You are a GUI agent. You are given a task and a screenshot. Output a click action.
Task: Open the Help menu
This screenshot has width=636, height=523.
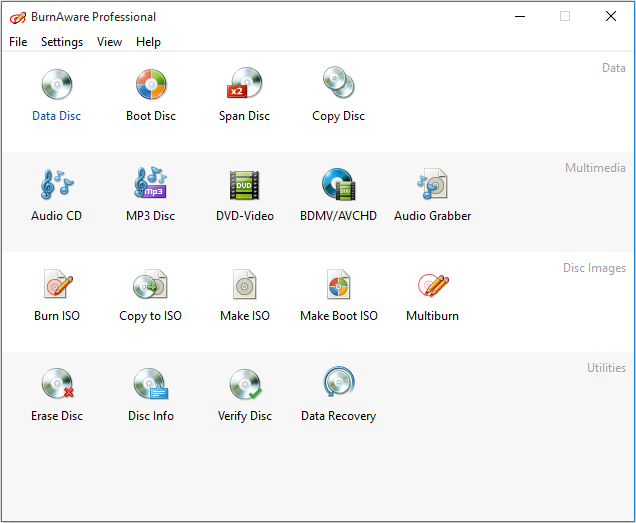tap(148, 42)
